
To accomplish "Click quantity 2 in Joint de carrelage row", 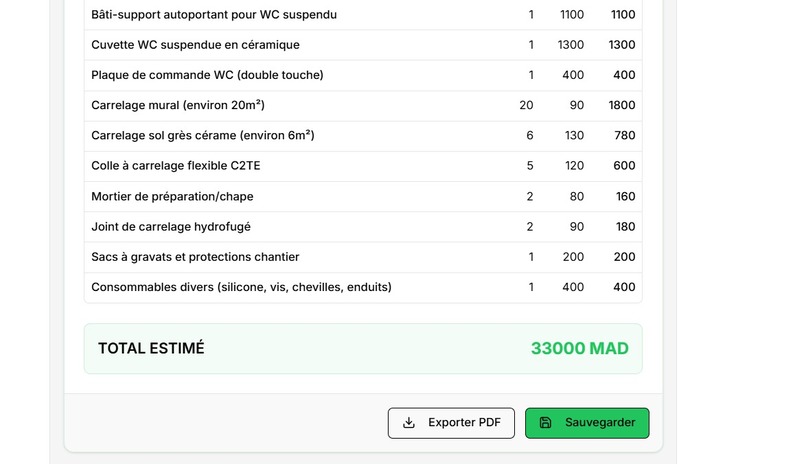I will pos(529,227).
